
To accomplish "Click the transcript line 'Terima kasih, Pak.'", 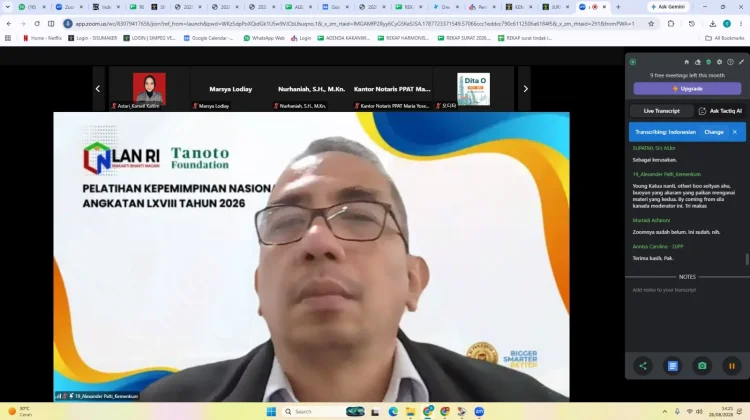I will click(653, 258).
